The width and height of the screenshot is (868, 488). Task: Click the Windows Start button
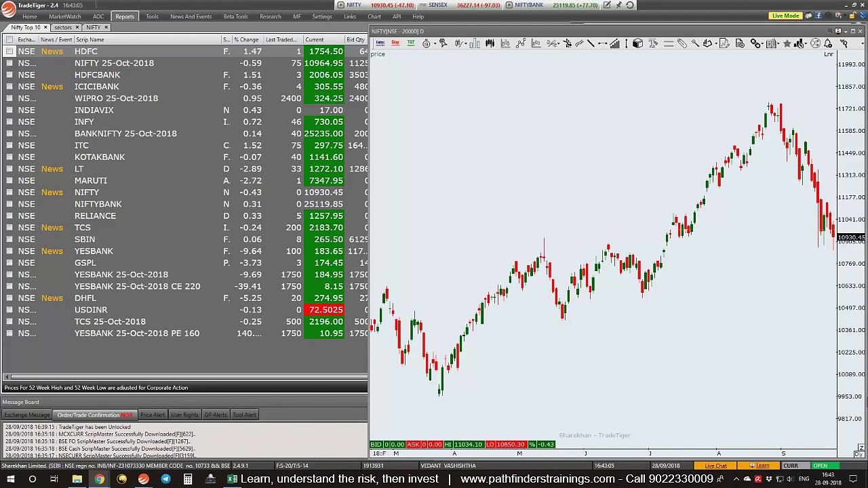tap(10, 479)
